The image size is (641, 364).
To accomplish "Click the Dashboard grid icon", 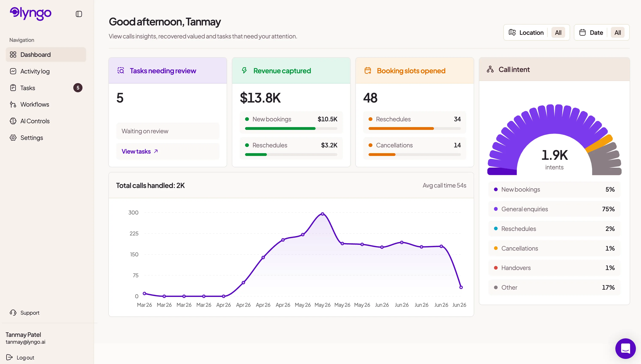I will click(13, 54).
